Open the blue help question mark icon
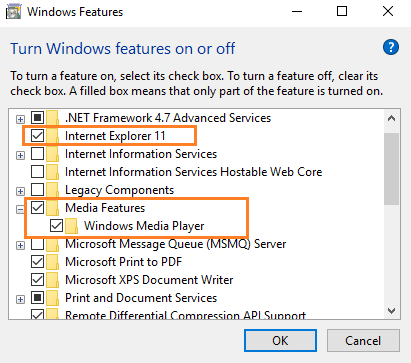The height and width of the screenshot is (363, 411). 391,47
